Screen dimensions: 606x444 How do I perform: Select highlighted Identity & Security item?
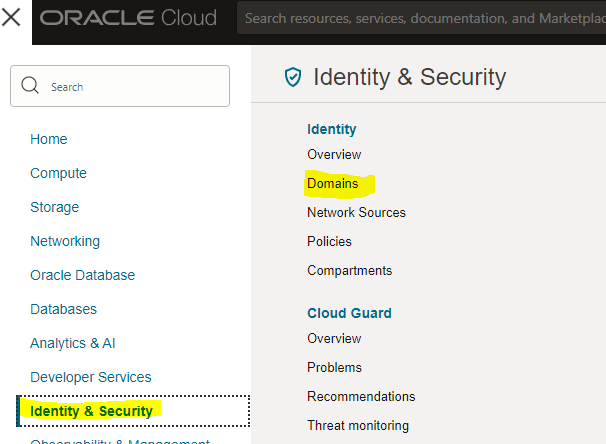tap(91, 411)
